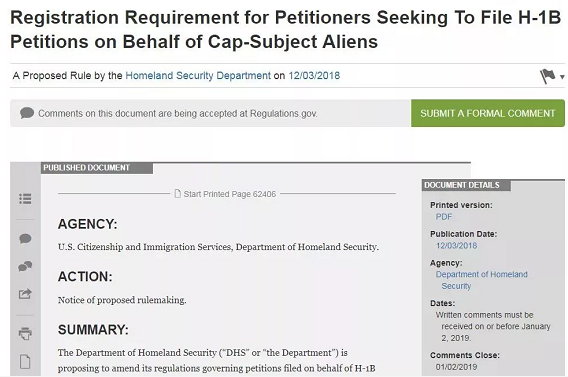Image resolution: width=568 pixels, height=377 pixels.
Task: Open the PDF printed version link
Action: coord(444,217)
